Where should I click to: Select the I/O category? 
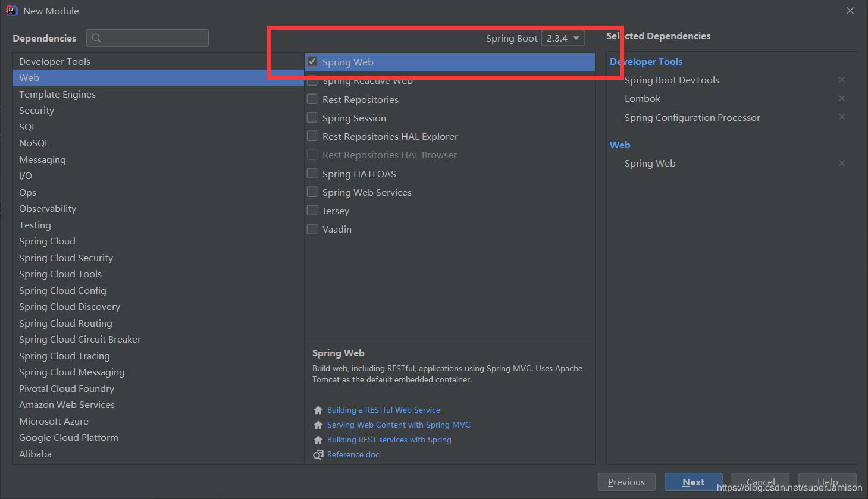coord(158,176)
